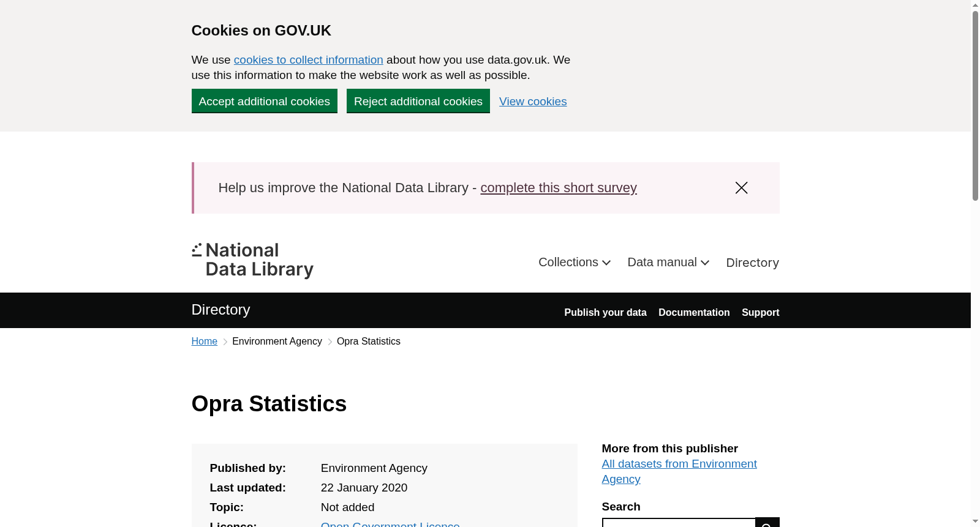This screenshot has height=527, width=980.
Task: Dismiss the survey banner with the X icon
Action: click(741, 188)
